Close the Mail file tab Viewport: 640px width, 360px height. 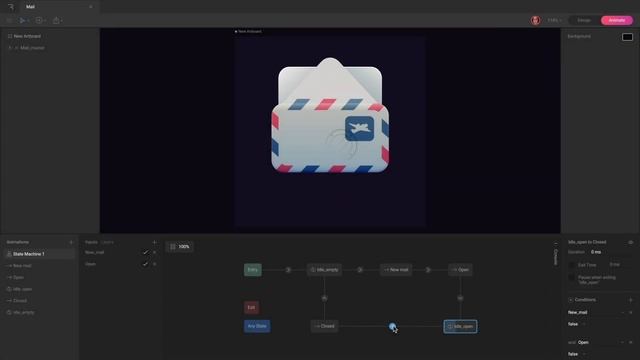[91, 7]
